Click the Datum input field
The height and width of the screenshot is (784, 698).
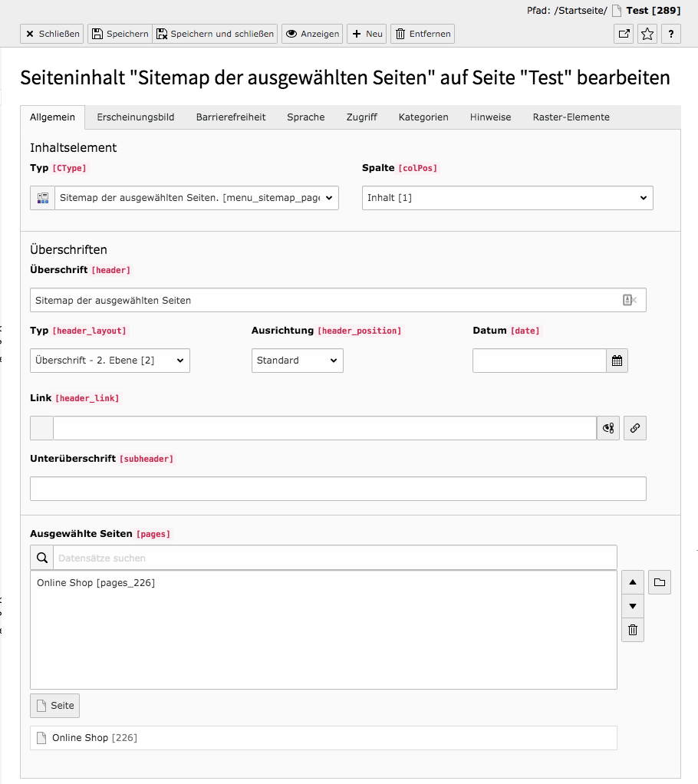click(539, 361)
